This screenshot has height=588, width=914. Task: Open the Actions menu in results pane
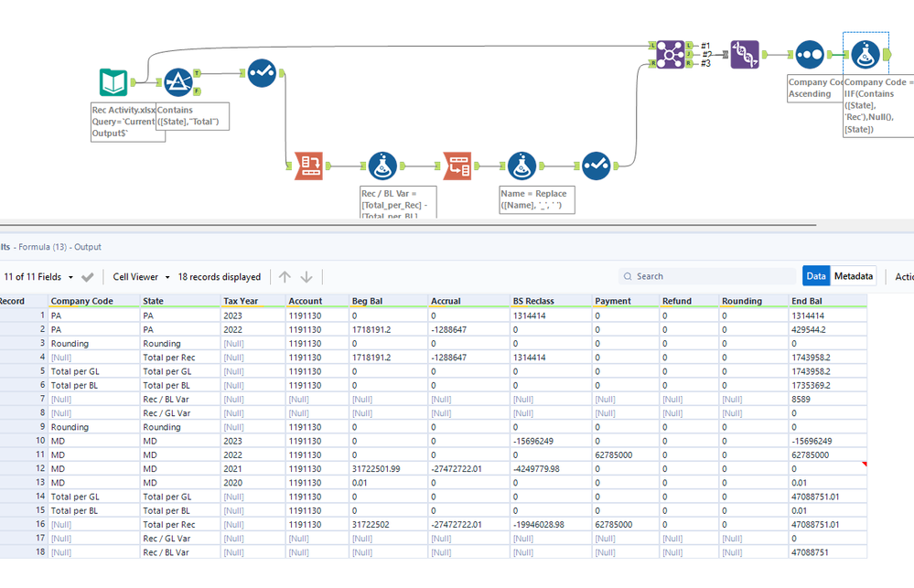pos(904,277)
